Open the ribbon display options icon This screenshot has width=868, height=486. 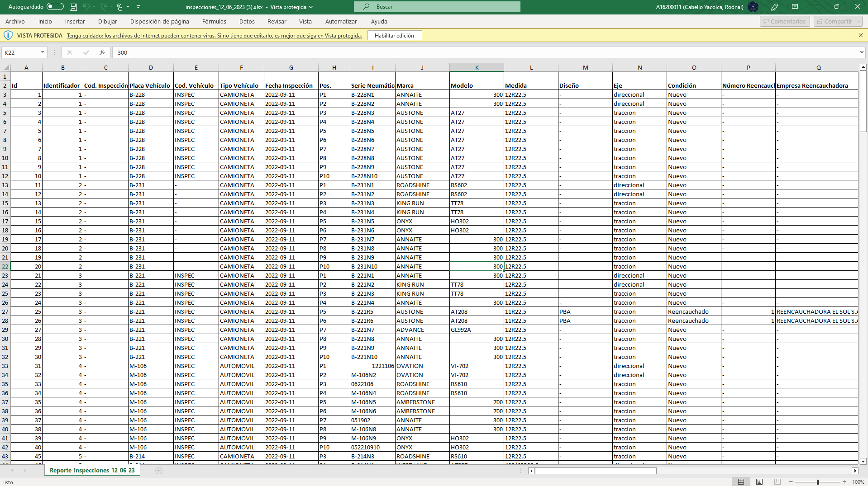coord(795,7)
